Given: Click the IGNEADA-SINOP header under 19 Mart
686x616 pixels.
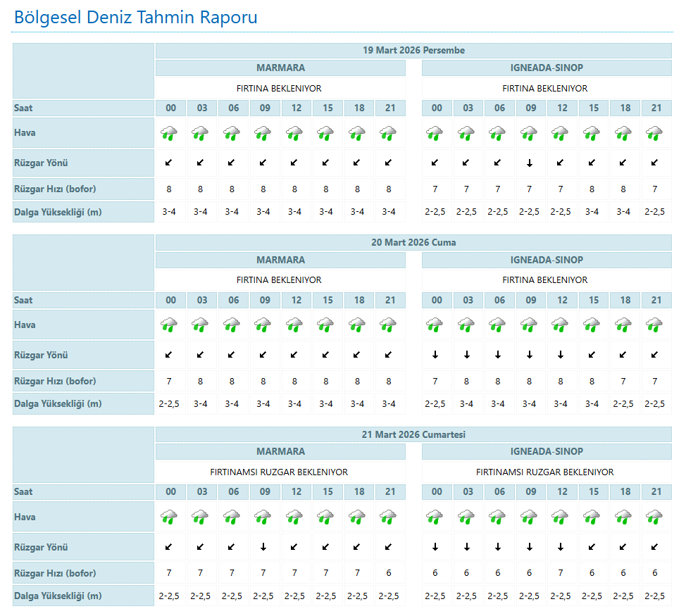Looking at the screenshot, I should (x=547, y=68).
